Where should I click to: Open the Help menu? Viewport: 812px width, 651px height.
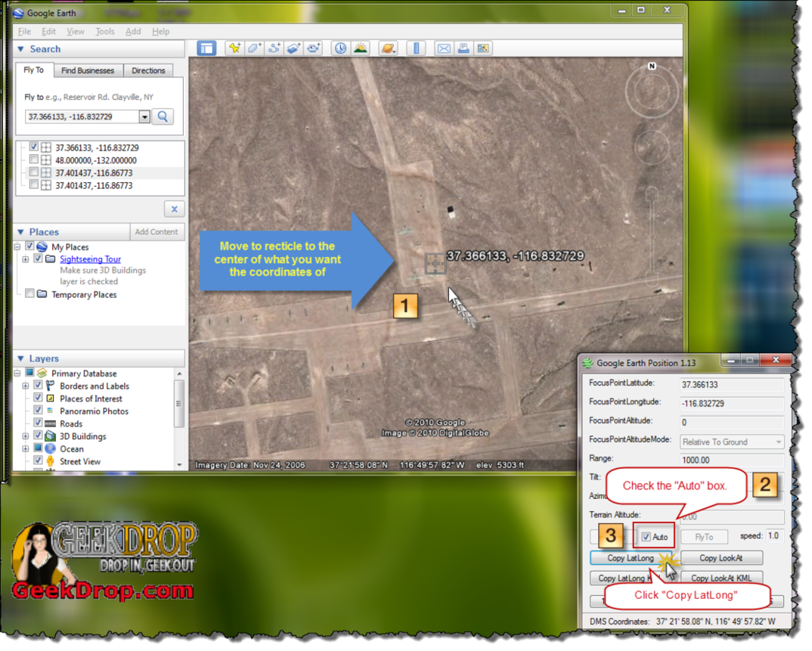tap(160, 32)
